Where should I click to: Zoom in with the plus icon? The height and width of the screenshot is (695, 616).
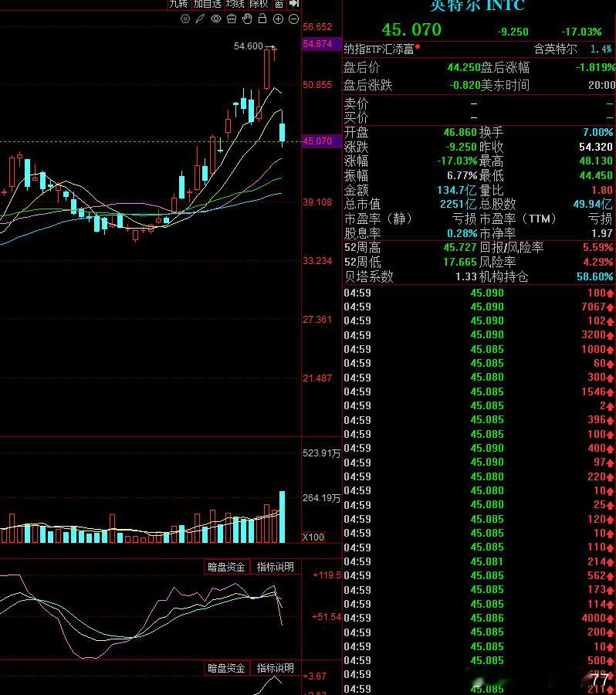pos(278,19)
